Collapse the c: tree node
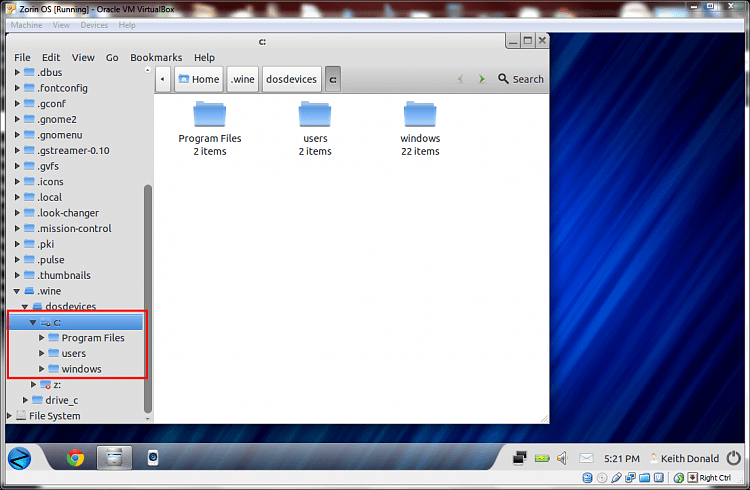This screenshot has height=490, width=750. (x=33, y=323)
